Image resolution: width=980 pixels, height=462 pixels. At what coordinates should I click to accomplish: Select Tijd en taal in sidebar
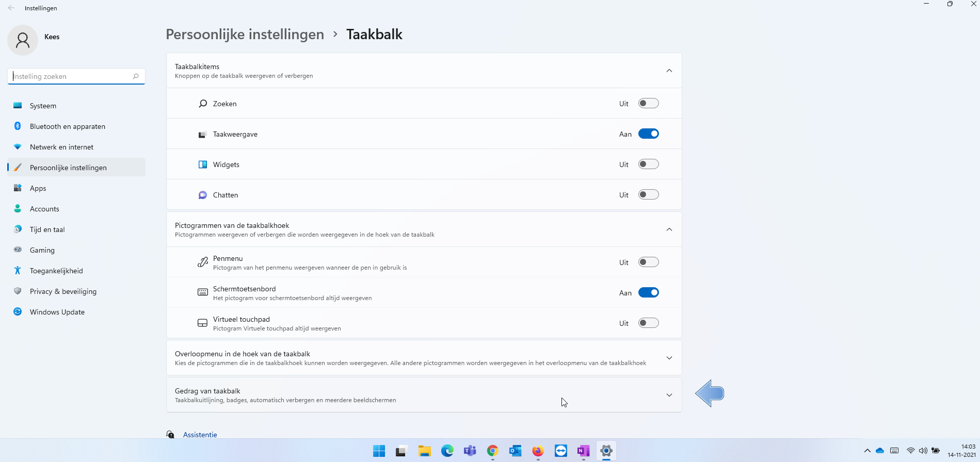coord(76,229)
